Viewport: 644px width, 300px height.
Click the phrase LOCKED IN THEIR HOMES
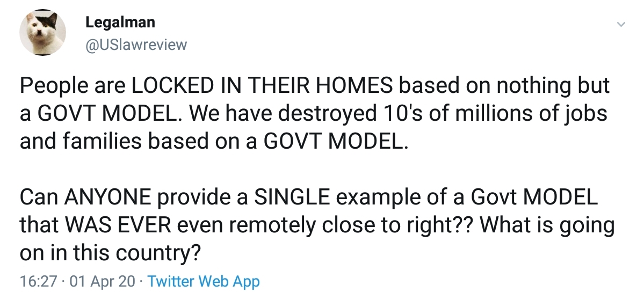click(x=264, y=86)
